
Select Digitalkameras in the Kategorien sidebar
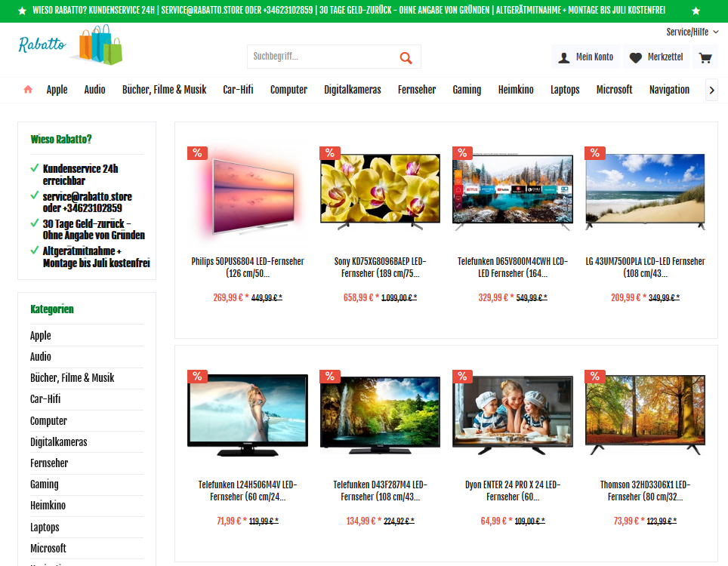tap(87, 442)
